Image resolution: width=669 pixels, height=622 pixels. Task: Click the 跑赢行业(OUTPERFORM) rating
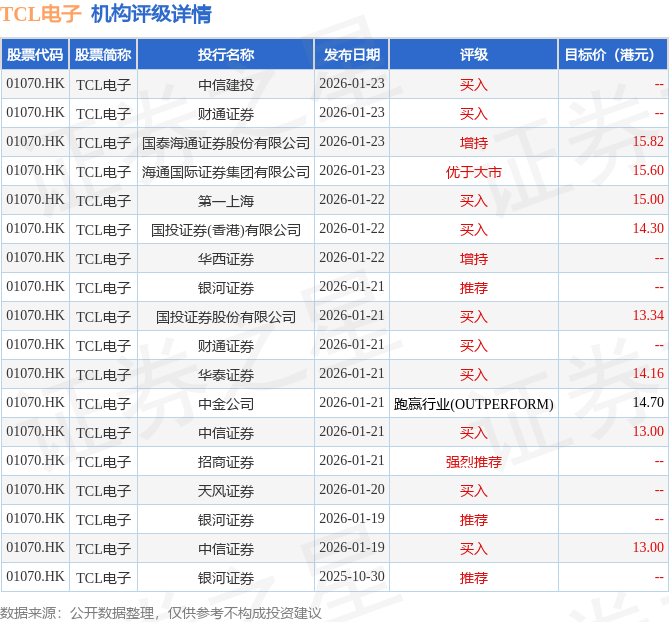[x=474, y=404]
